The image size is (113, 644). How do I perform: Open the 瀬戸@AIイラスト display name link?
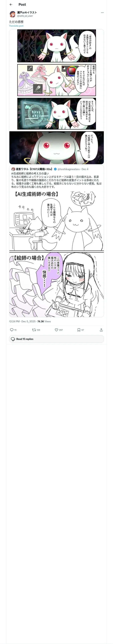click(27, 12)
